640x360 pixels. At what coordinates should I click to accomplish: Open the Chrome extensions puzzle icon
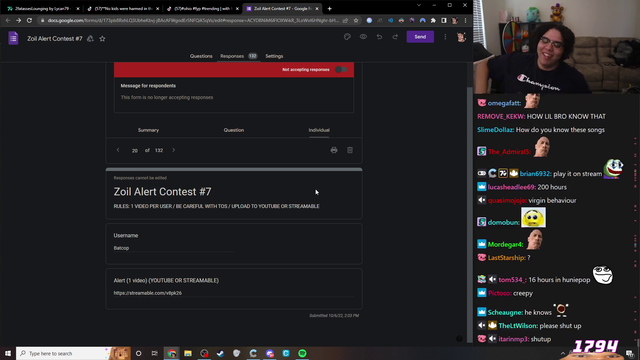click(433, 20)
